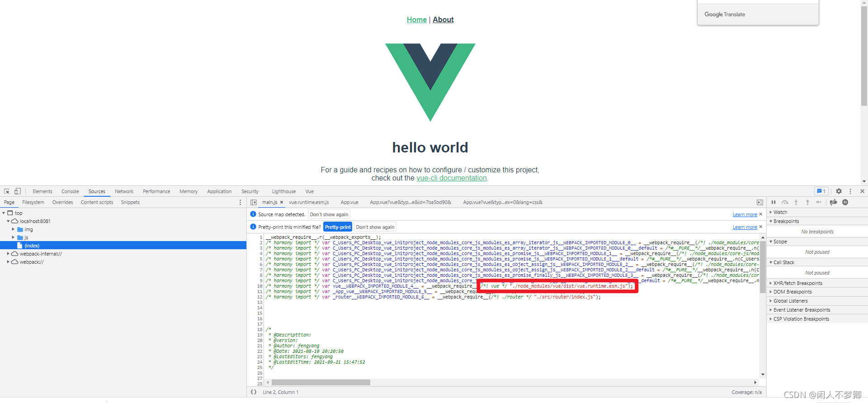Hide the navigator sidebar icon
Screen dimensions: 868x403
[254, 202]
